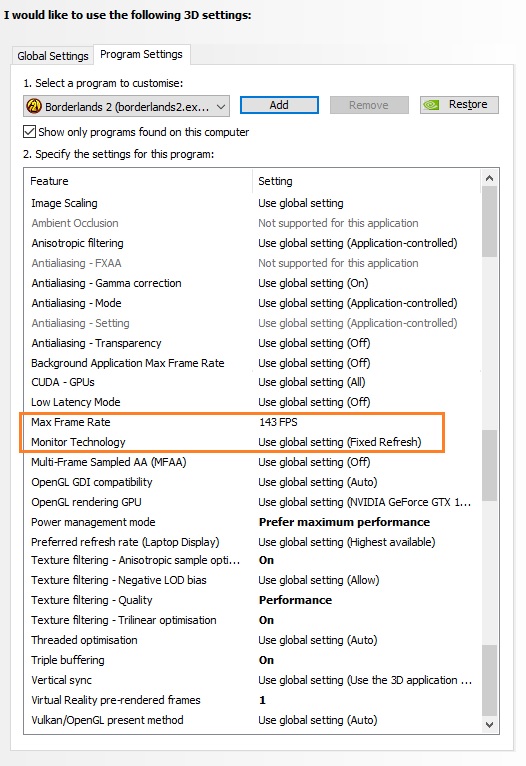
Task: Click the Borderlands 2 program icon
Action: click(34, 106)
